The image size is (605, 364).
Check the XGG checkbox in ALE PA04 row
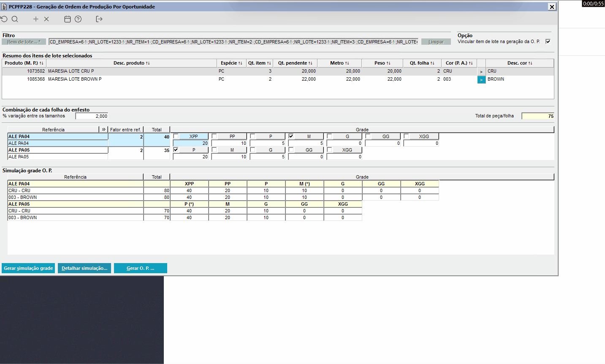(407, 136)
